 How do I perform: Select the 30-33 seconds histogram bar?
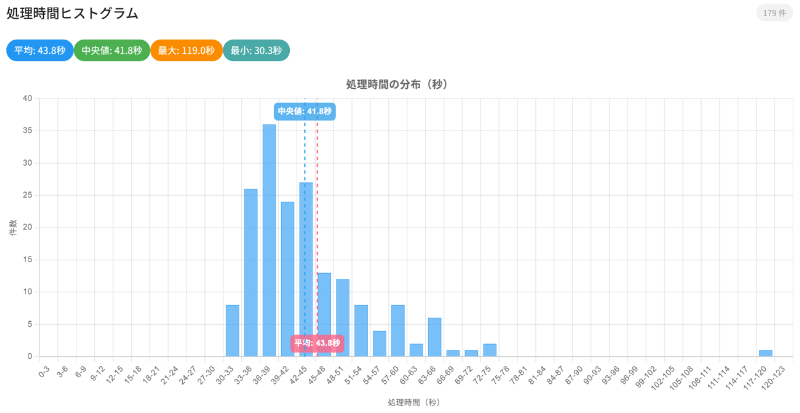(233, 331)
